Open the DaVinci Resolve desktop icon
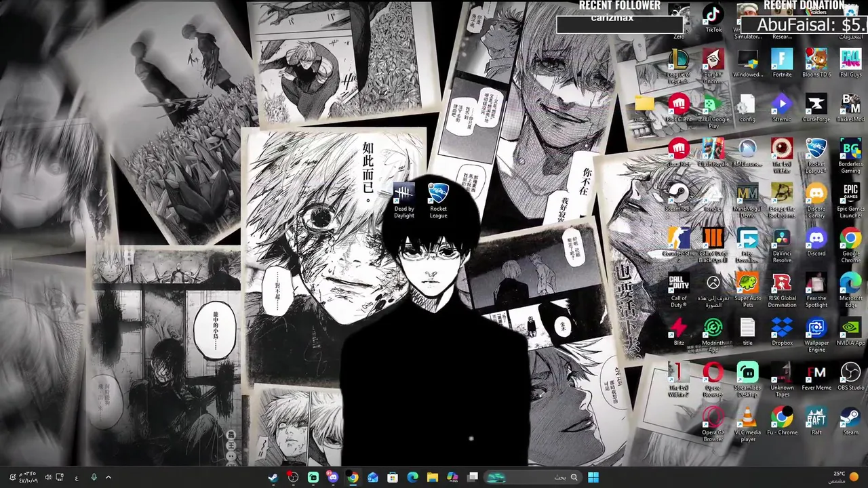868x488 pixels. (782, 246)
